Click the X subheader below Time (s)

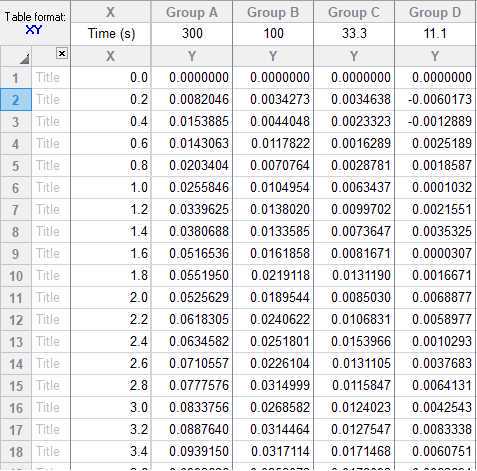point(111,56)
